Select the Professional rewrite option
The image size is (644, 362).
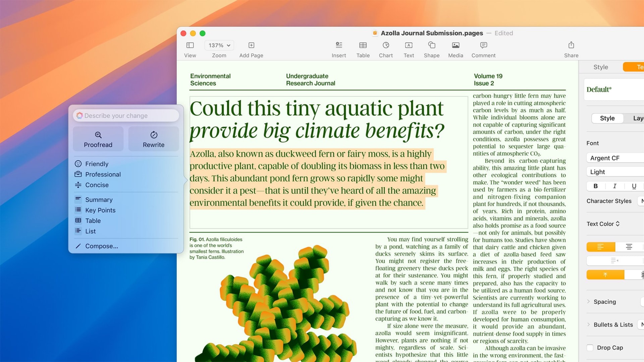click(103, 174)
